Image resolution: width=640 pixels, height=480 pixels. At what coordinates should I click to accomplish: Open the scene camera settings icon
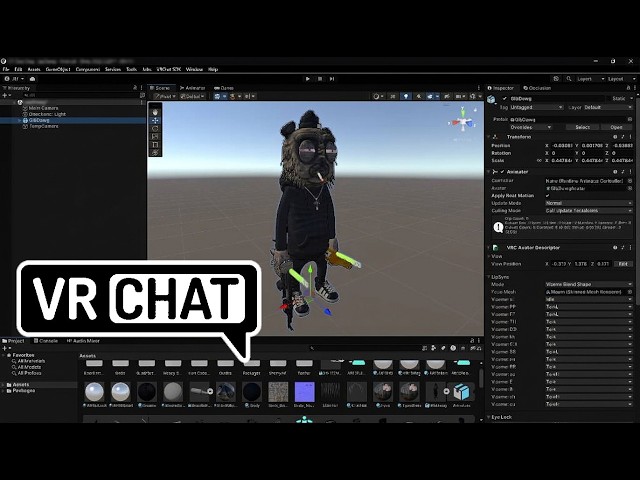pos(460,96)
